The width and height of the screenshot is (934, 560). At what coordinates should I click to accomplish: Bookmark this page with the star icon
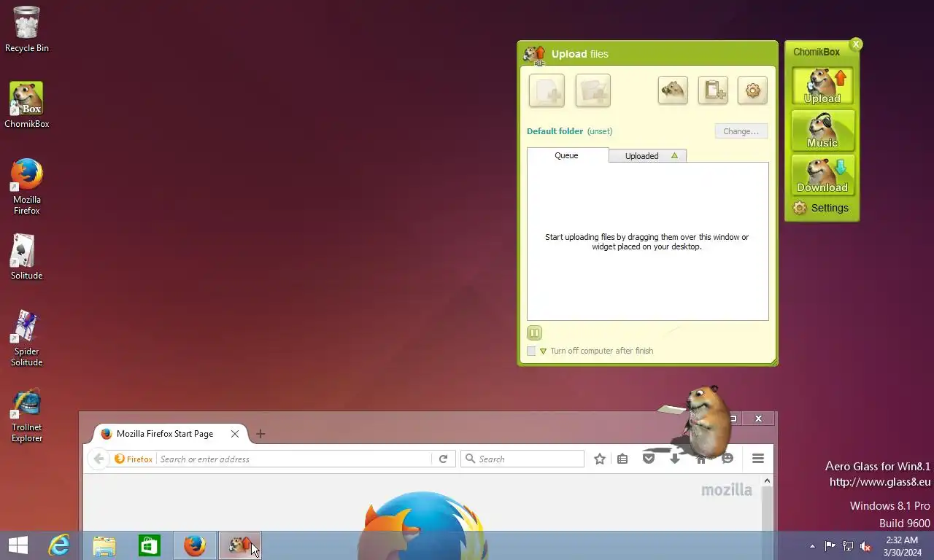point(600,459)
